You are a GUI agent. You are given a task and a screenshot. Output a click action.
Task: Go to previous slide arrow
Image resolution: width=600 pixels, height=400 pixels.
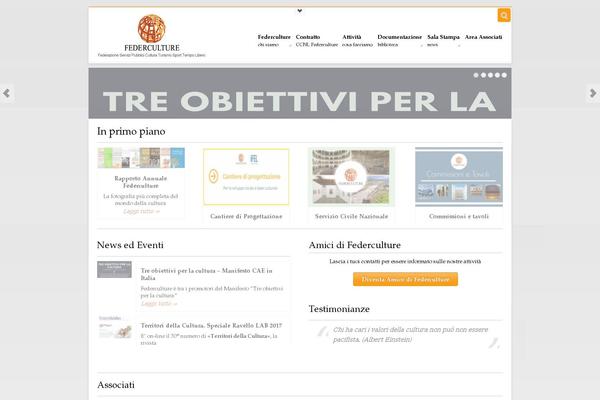pyautogui.click(x=7, y=93)
